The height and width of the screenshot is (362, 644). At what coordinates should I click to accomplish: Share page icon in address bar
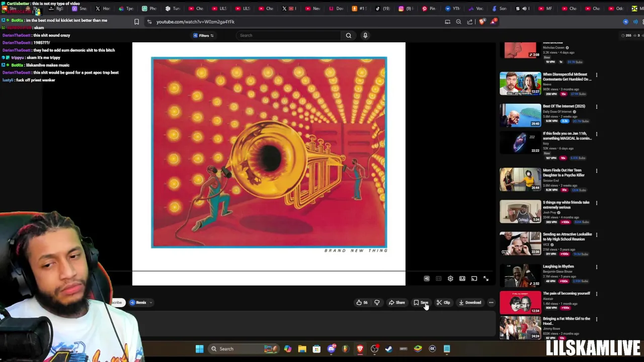470,22
